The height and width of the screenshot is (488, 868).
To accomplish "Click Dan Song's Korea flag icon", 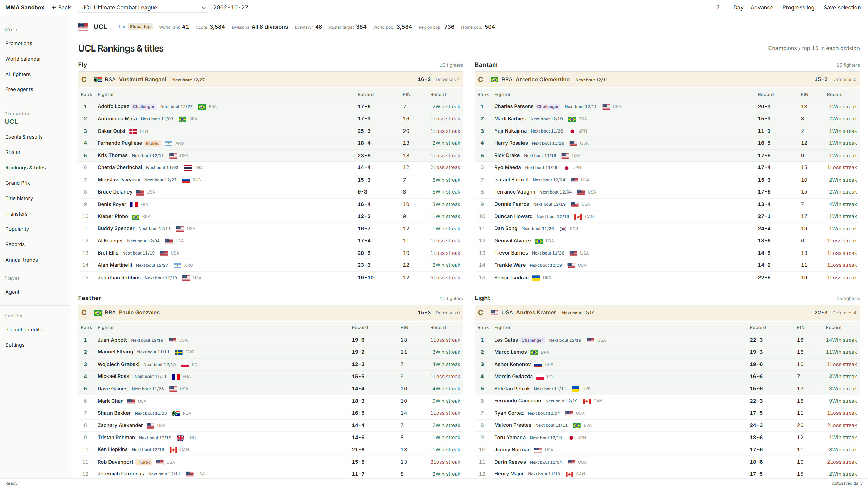I will [x=563, y=229].
